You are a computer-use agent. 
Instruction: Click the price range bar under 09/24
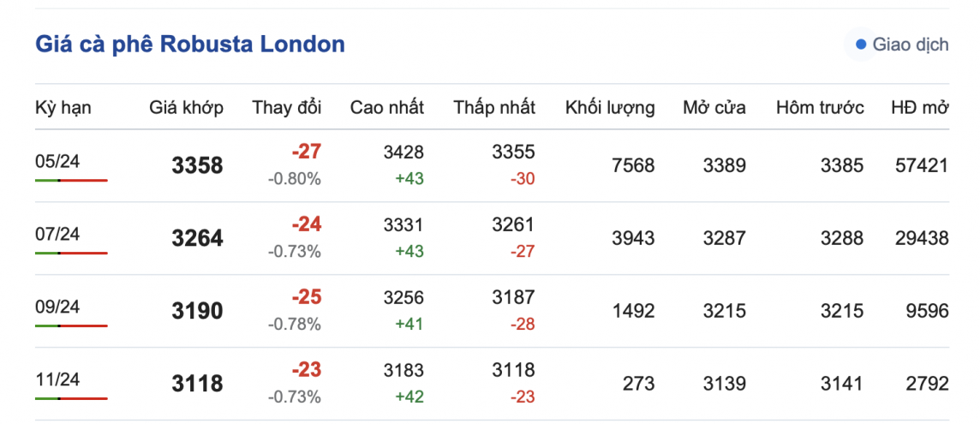(x=71, y=326)
